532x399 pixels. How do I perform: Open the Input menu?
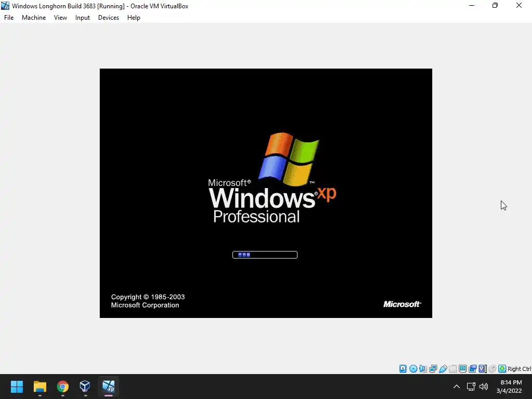coord(83,18)
